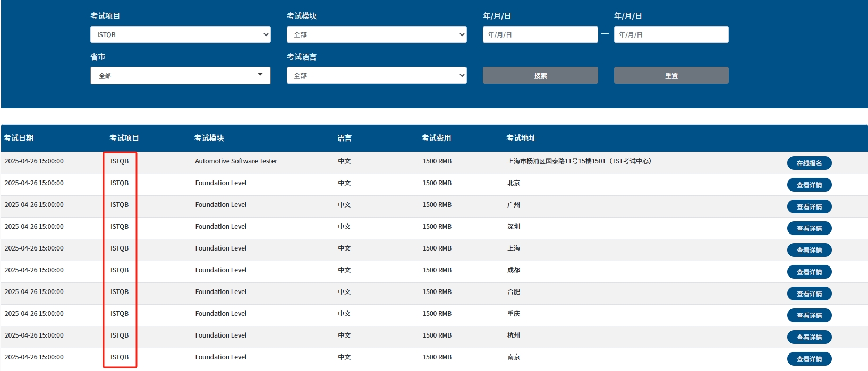Click the 杭州 address cell

pos(514,335)
